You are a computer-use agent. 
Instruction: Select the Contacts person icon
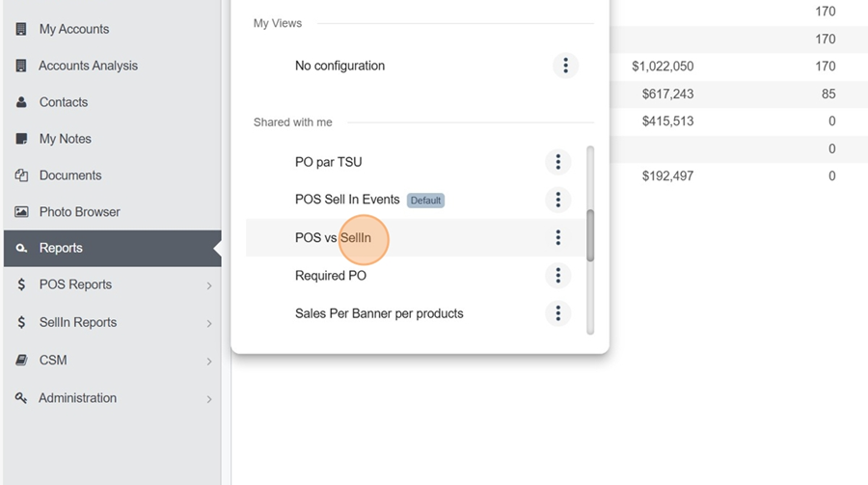point(21,102)
